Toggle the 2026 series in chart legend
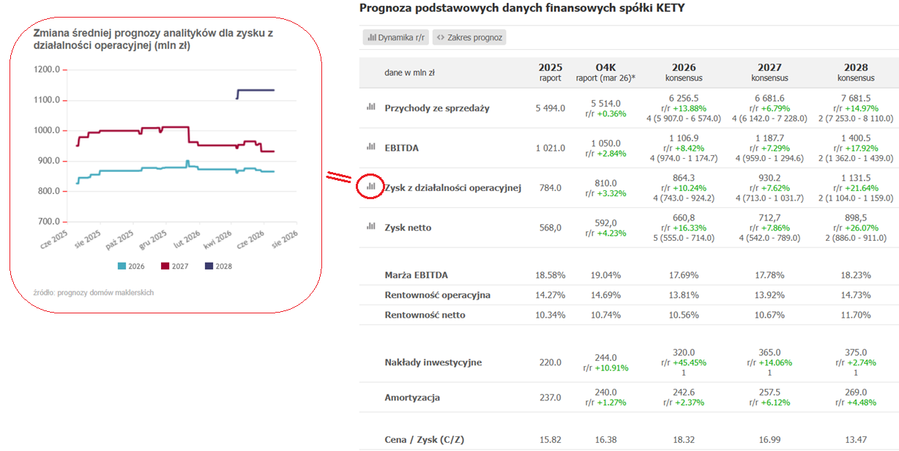 pos(131,266)
